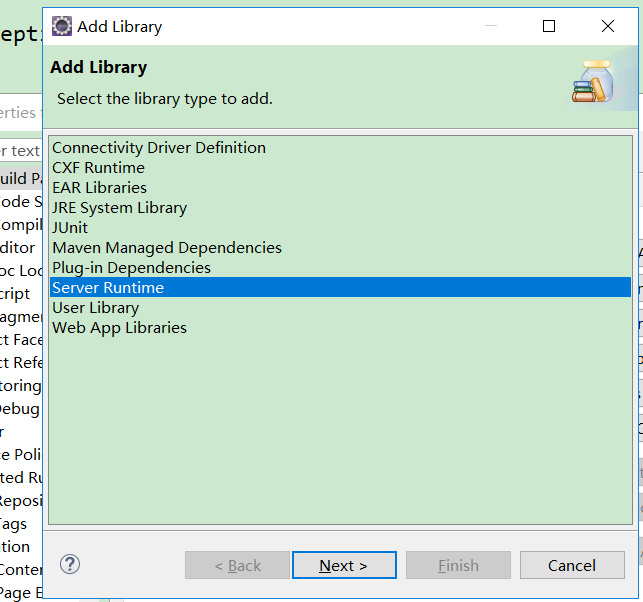643x602 pixels.
Task: Select Debug item in Properties sidebar
Action: coord(20,409)
